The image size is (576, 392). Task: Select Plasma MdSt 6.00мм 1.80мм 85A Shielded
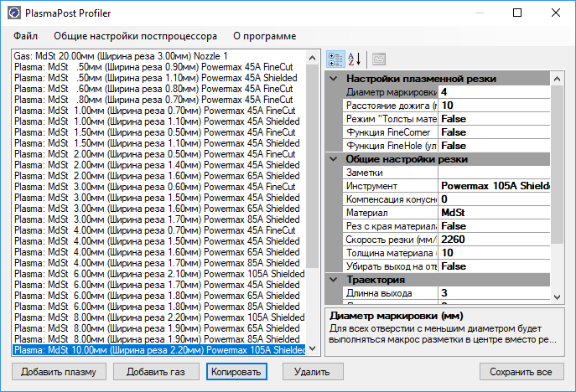[158, 307]
